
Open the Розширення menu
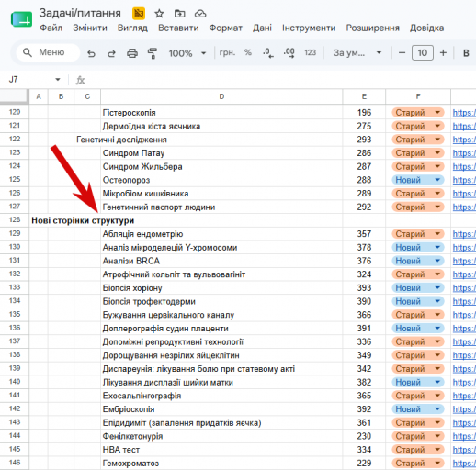[372, 28]
